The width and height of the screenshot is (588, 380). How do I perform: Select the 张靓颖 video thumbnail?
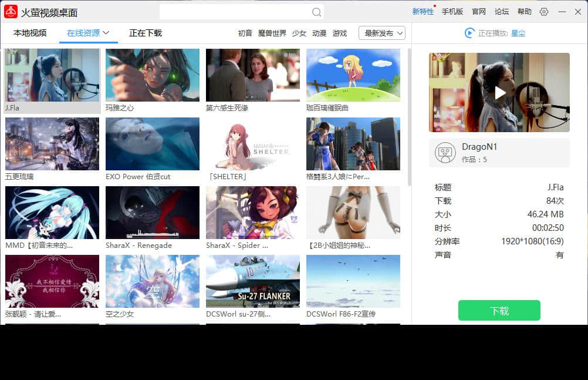[52, 281]
